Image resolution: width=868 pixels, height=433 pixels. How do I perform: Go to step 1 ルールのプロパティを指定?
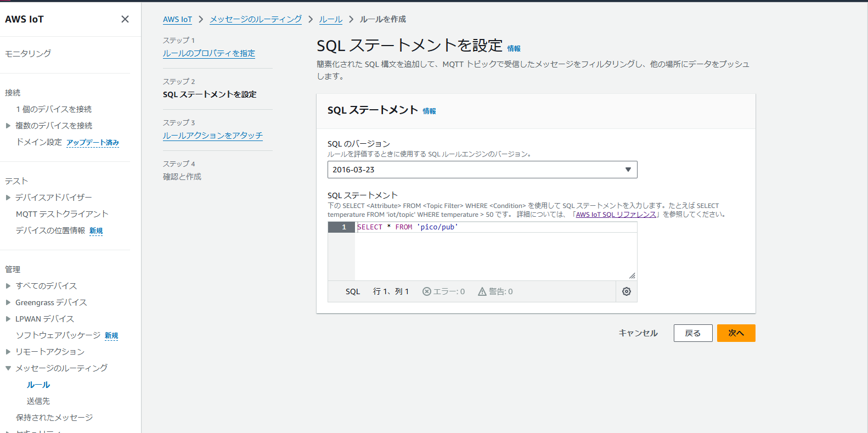[209, 53]
